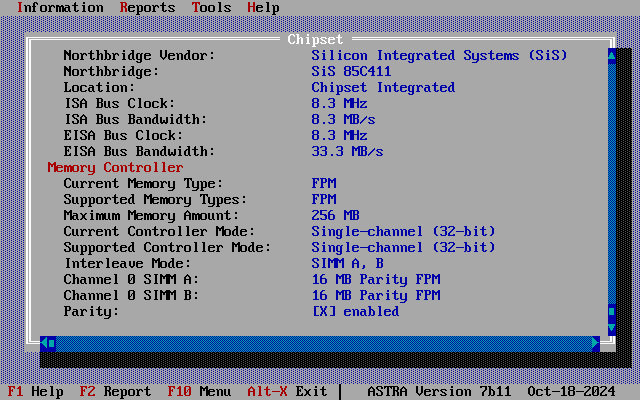640x400 pixels.
Task: Click the EISA Bus Clock label
Action: 123,136
